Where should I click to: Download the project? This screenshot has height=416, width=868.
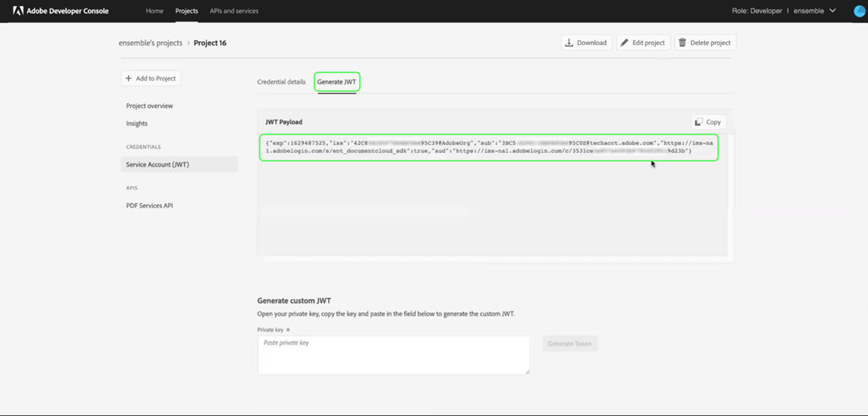pyautogui.click(x=587, y=43)
